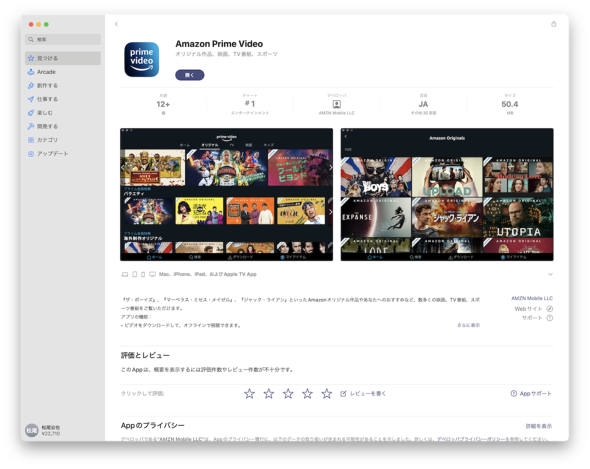
Task: Open Categories (カテゴリ) in the sidebar
Action: 63,140
